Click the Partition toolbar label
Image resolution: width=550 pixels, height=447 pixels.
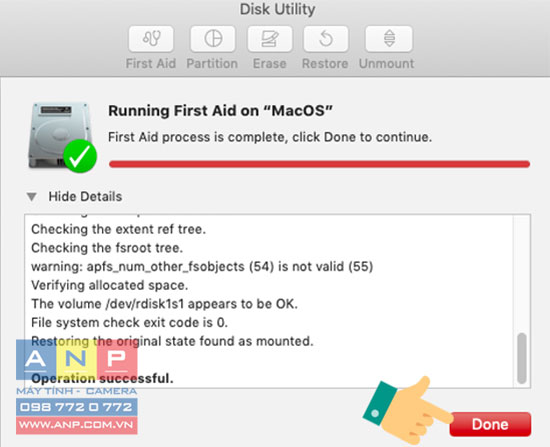pos(212,64)
